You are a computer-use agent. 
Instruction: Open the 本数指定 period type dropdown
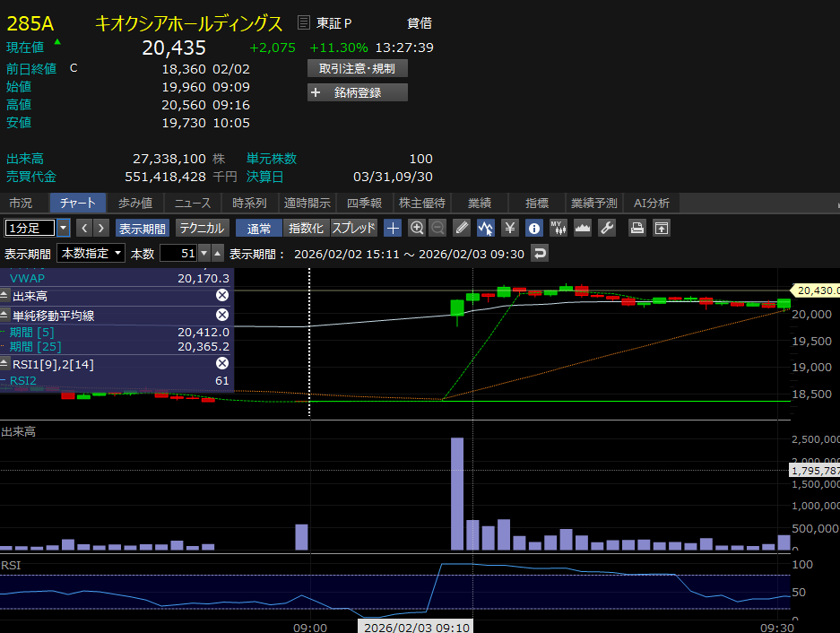[x=91, y=254]
